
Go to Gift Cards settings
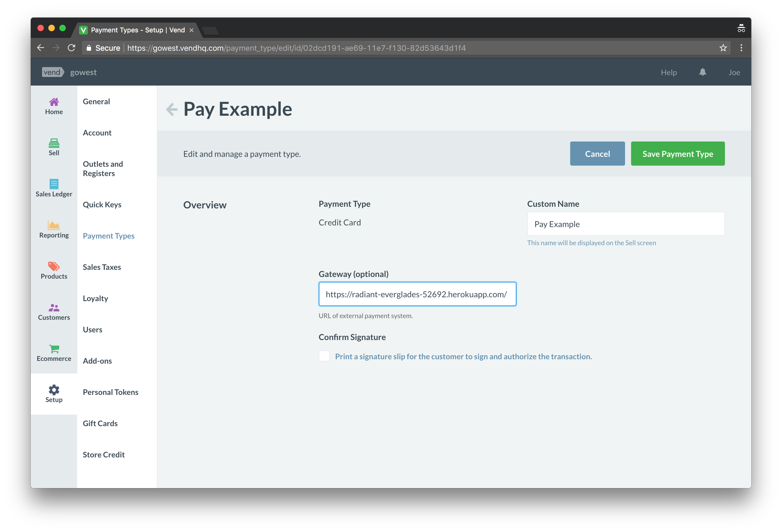coord(100,423)
